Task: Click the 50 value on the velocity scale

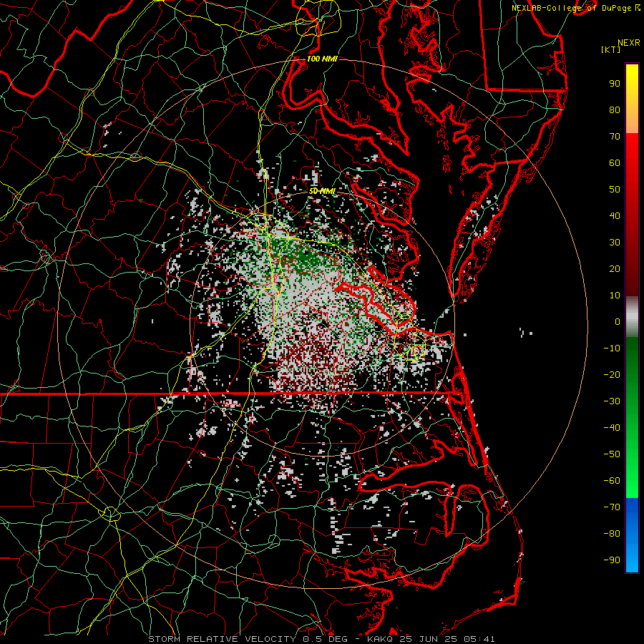Action: tap(615, 190)
